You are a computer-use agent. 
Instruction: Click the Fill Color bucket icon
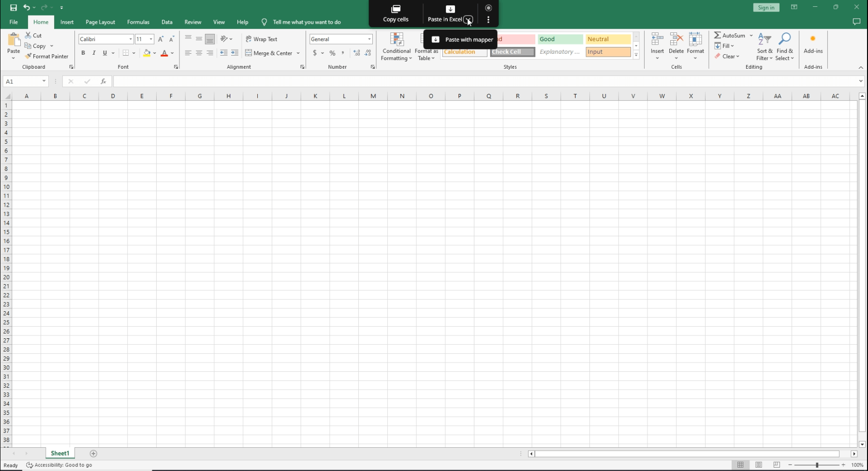click(147, 53)
